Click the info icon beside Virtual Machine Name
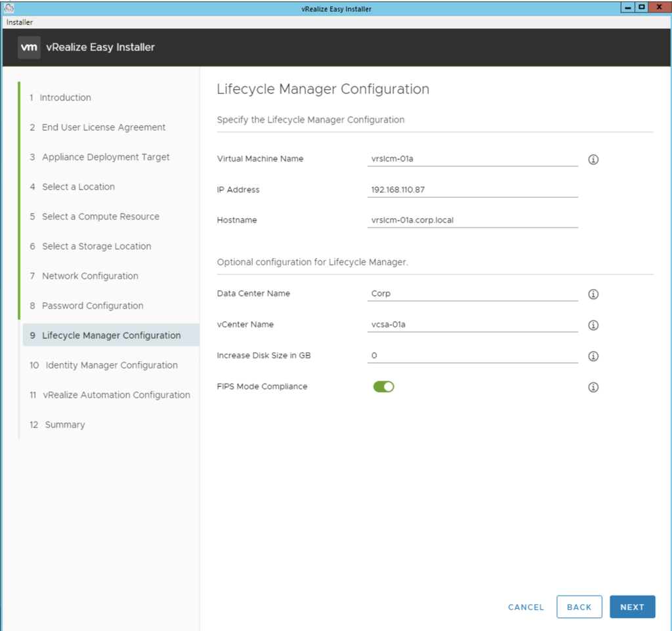Screen dimensions: 672x631 point(593,160)
